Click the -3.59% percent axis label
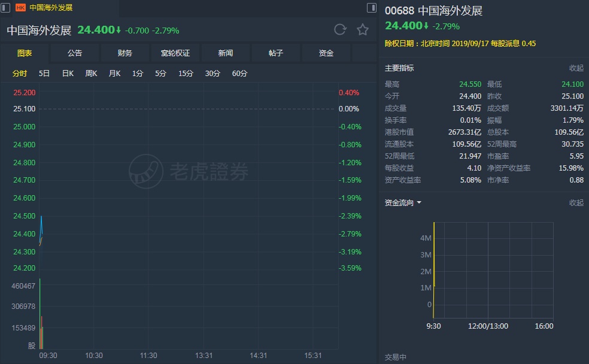The image size is (589, 364). click(x=350, y=268)
